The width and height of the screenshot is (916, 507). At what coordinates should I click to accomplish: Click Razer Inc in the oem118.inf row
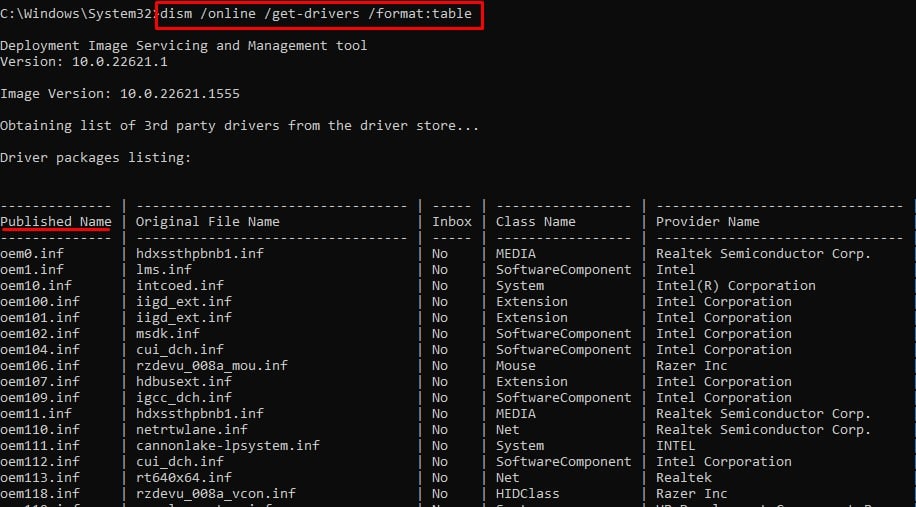(x=692, y=494)
